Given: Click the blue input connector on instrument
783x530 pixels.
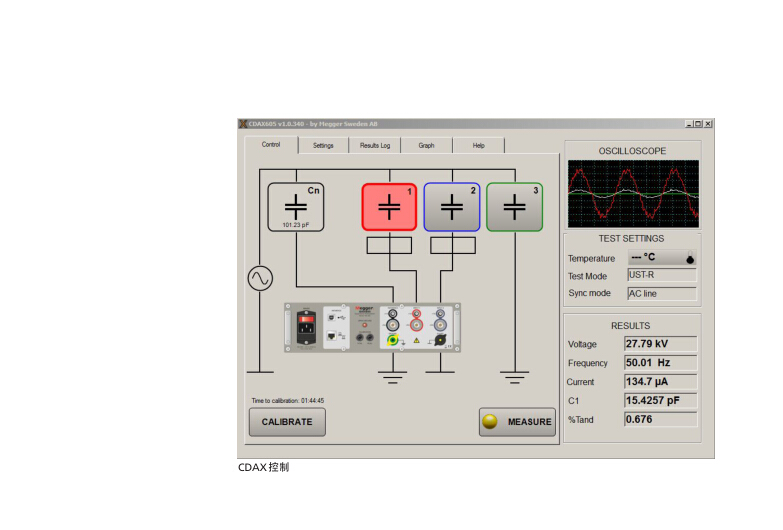Looking at the screenshot, I should point(440,325).
